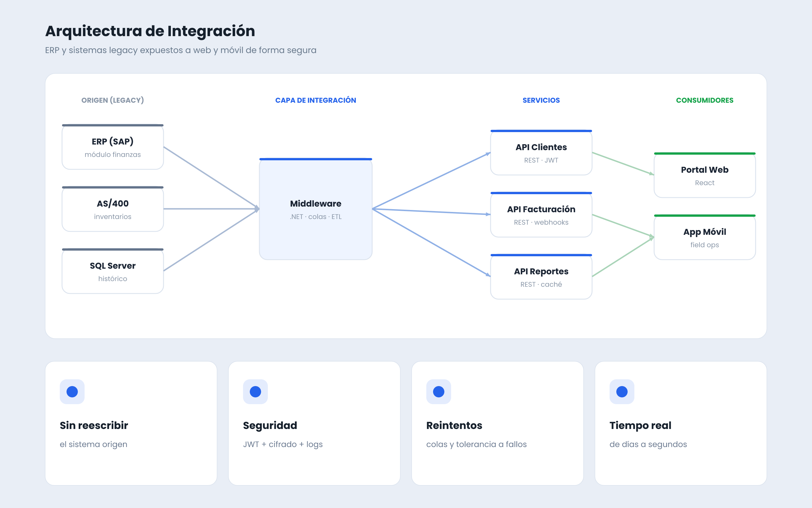Click the Middleware box

click(x=316, y=209)
